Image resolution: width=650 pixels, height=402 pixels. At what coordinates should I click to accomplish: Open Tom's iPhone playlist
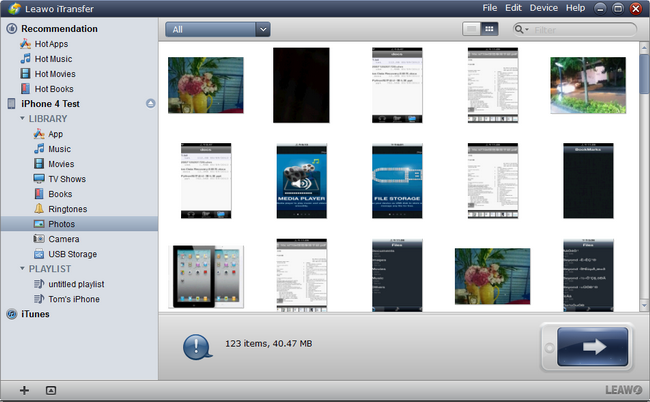(74, 299)
